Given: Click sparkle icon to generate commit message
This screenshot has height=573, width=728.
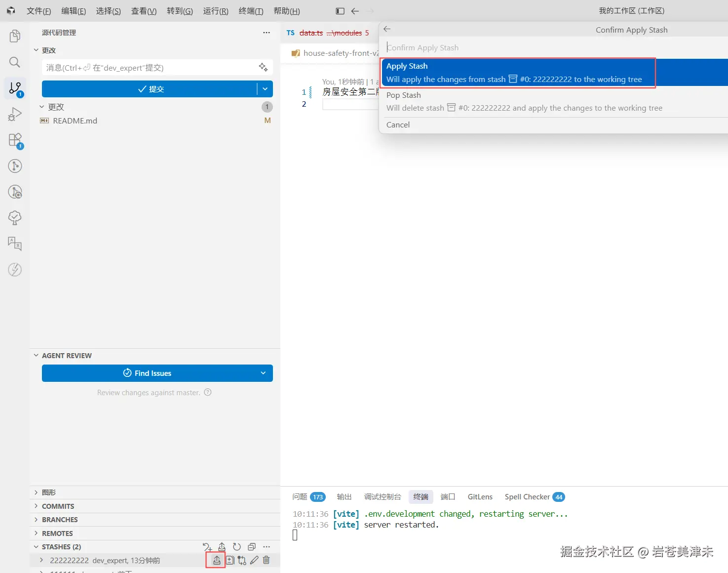Looking at the screenshot, I should (x=263, y=67).
